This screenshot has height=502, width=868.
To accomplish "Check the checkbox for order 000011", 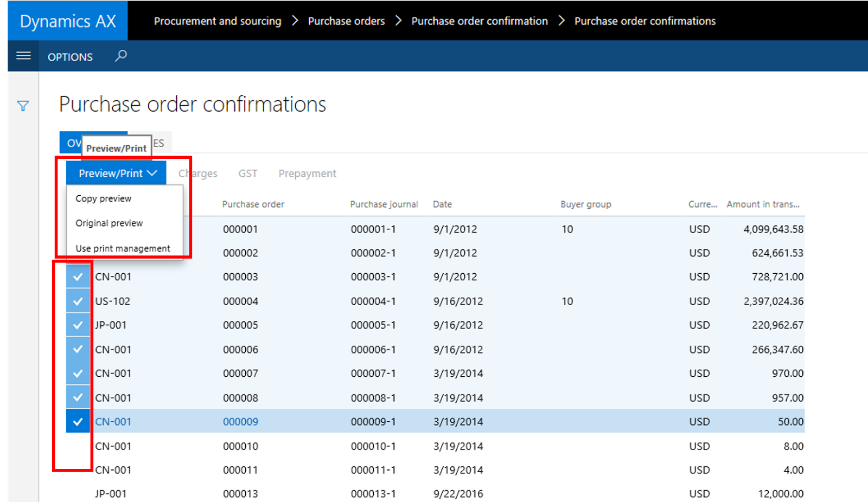I will coord(78,469).
